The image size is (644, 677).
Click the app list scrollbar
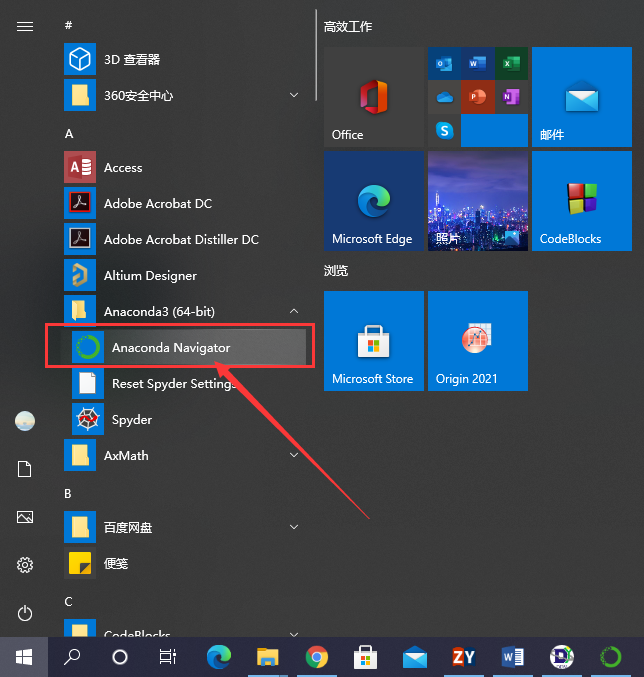pos(316,55)
